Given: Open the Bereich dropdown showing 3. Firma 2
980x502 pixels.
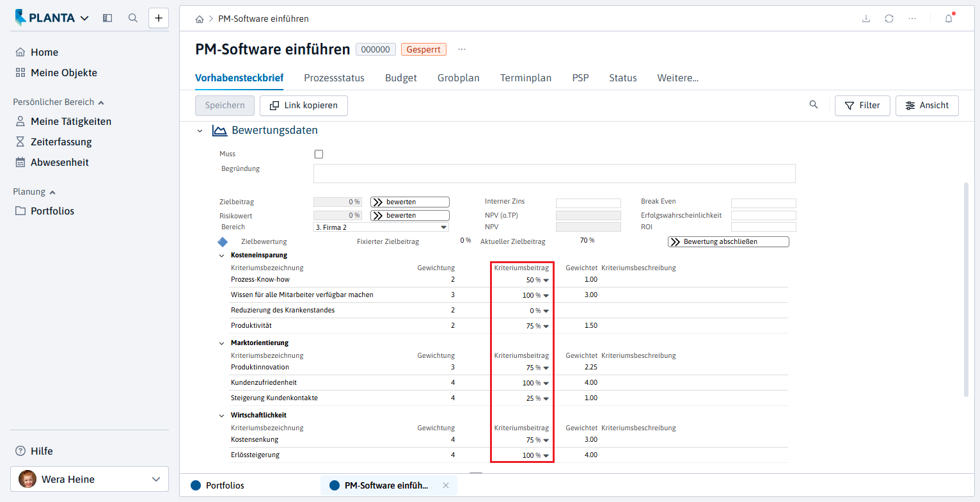Looking at the screenshot, I should pyautogui.click(x=381, y=227).
